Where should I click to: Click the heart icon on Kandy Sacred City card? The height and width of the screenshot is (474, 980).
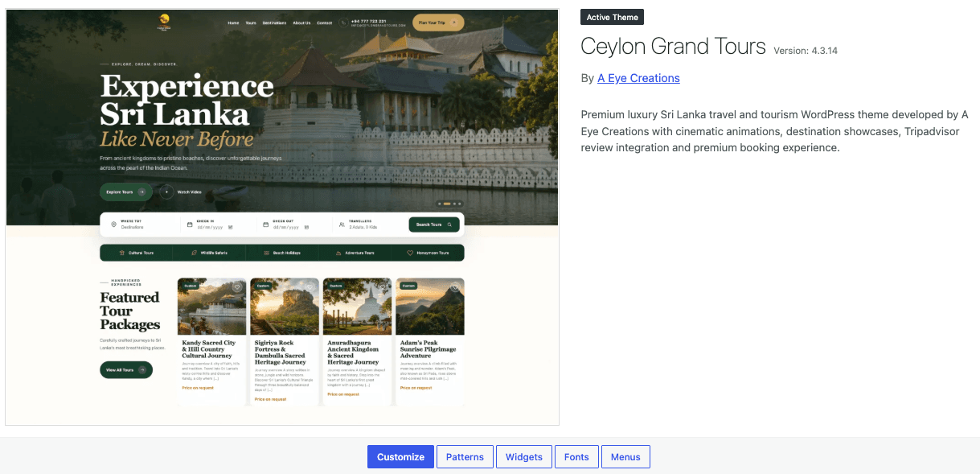237,286
